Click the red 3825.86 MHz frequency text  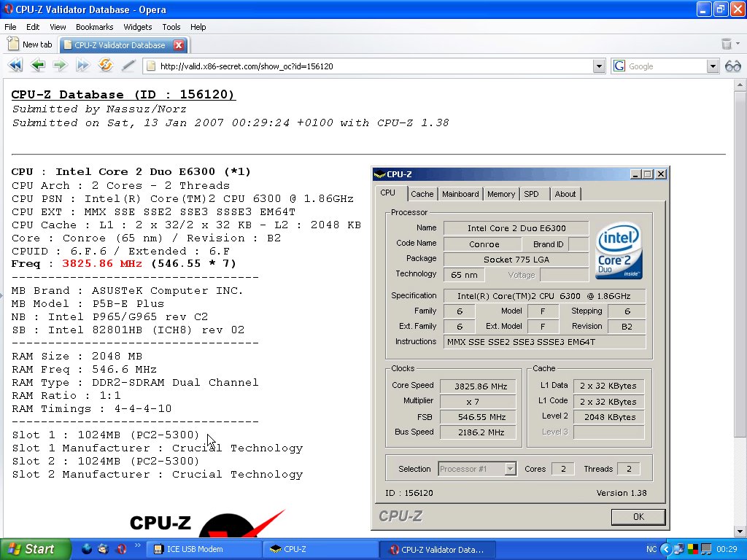102,264
